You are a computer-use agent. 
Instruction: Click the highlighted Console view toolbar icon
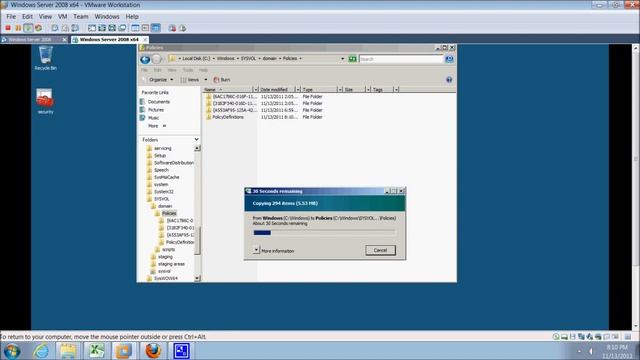click(156, 28)
